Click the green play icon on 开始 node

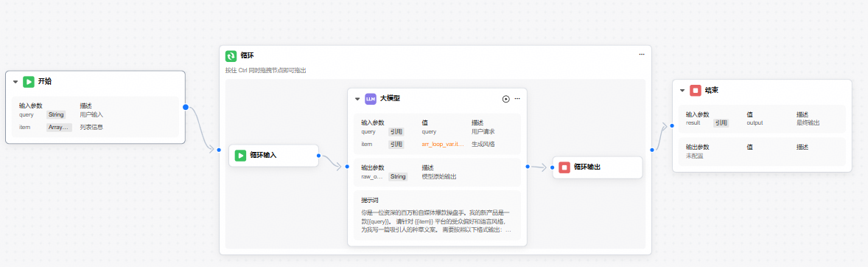click(x=28, y=82)
